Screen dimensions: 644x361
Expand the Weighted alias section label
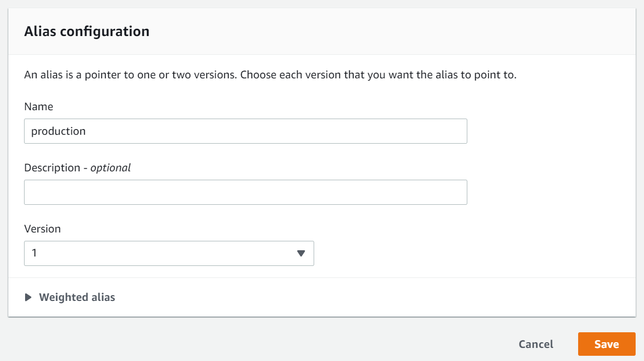click(x=77, y=297)
